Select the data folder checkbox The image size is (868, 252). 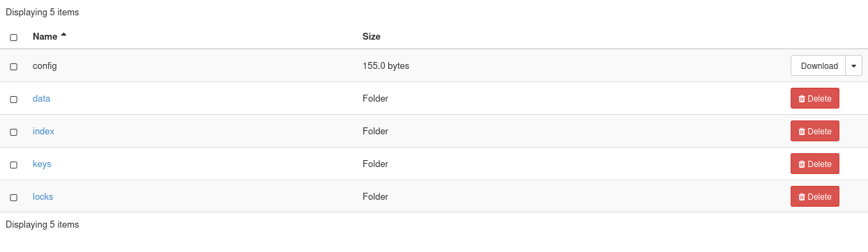[x=13, y=99]
